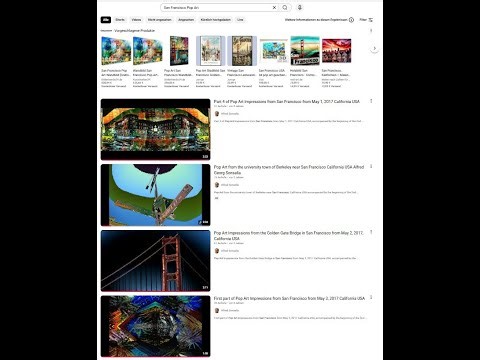Screen dimensions: 480x360
Task: Open the channel name under the Berkeley video
Action: [230, 185]
